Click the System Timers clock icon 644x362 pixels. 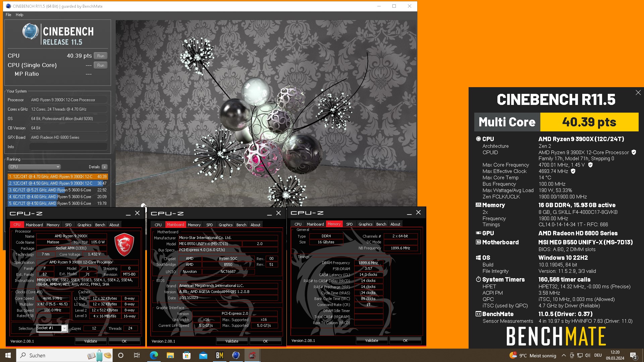pyautogui.click(x=478, y=280)
